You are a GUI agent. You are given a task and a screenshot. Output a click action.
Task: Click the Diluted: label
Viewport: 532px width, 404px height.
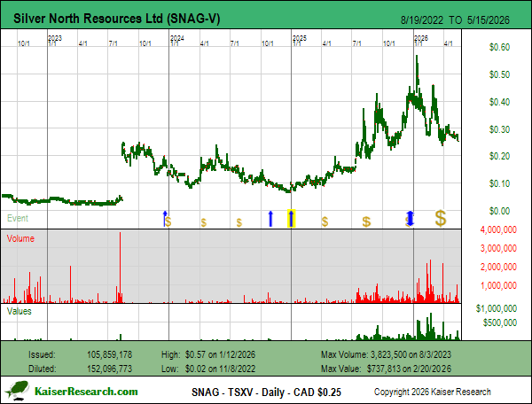tap(42, 369)
